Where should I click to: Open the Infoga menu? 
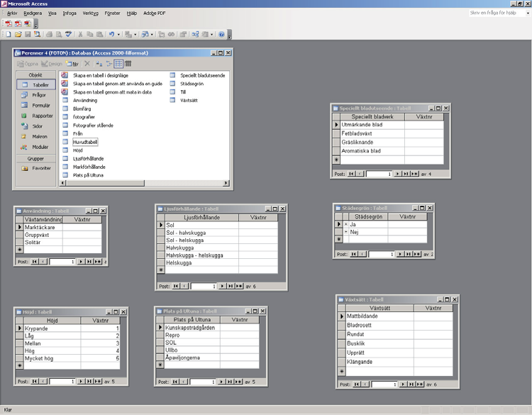[70, 13]
